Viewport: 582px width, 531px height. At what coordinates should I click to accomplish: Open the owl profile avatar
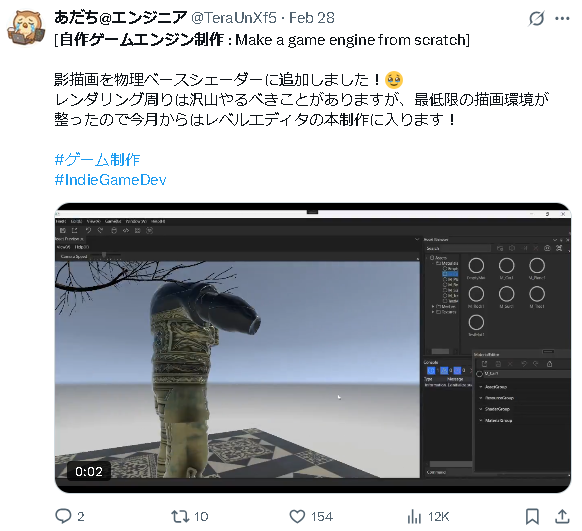(26, 28)
